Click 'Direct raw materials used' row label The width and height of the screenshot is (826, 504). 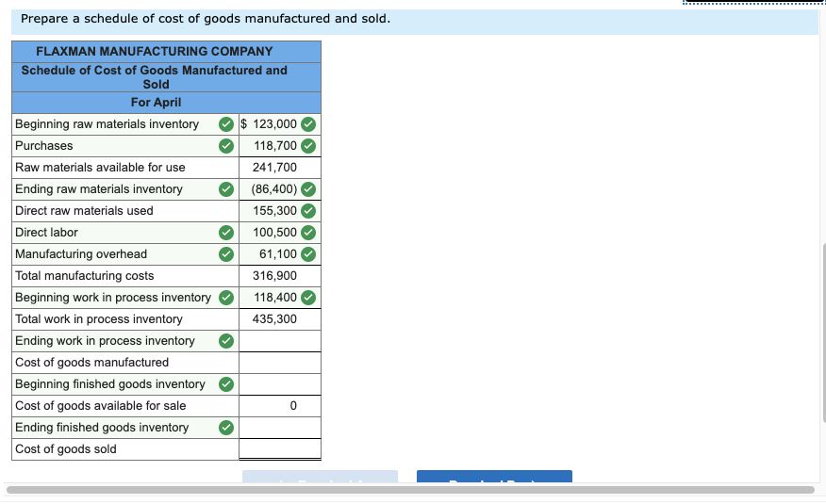(x=84, y=211)
